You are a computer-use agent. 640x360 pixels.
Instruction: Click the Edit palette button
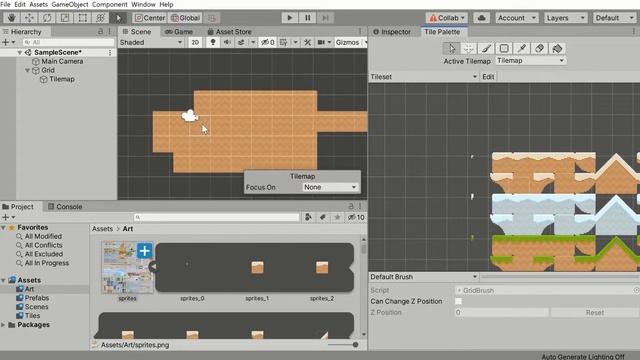pyautogui.click(x=488, y=77)
